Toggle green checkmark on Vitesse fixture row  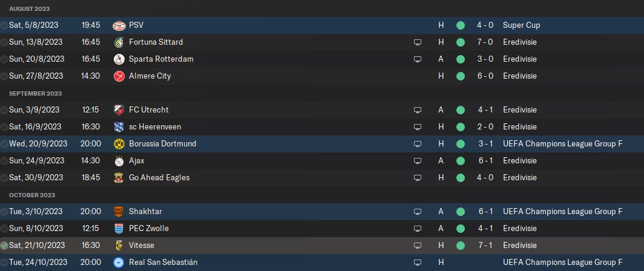pyautogui.click(x=4, y=246)
